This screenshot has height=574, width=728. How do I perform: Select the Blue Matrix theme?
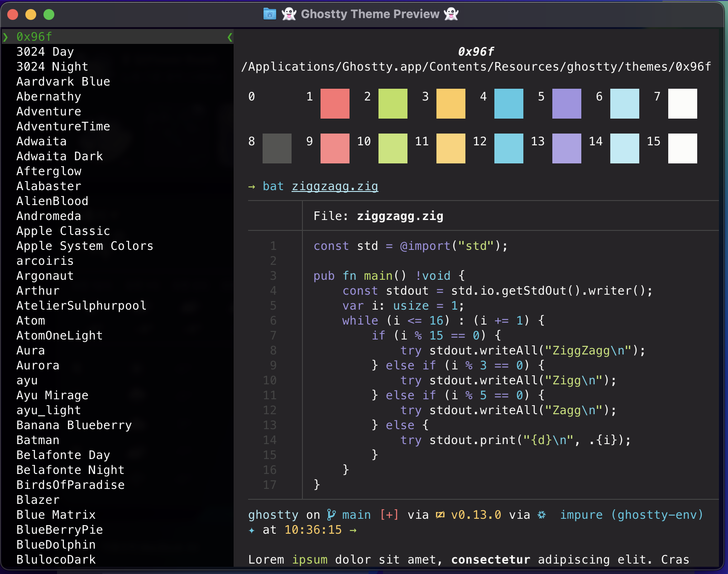(x=56, y=515)
